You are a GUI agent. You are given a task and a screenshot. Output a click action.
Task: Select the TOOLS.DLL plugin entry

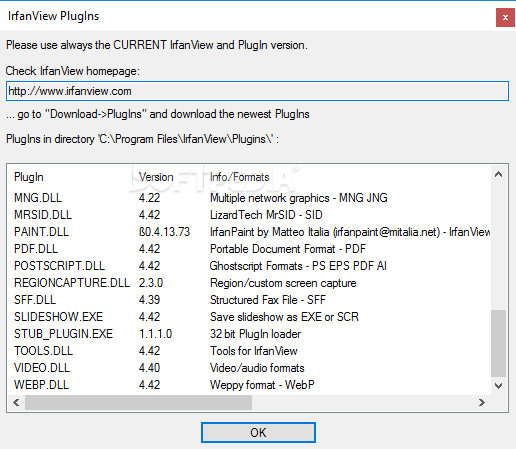tap(249, 351)
